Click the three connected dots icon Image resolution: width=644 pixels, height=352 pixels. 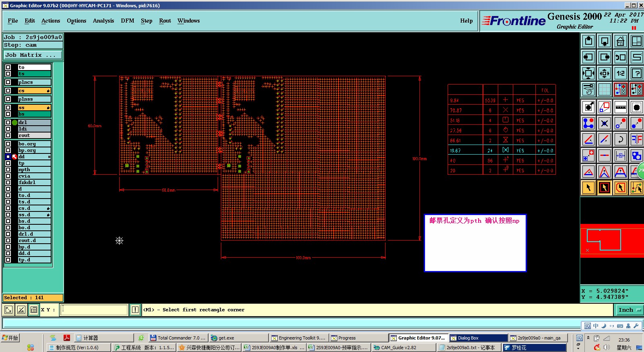tap(588, 123)
